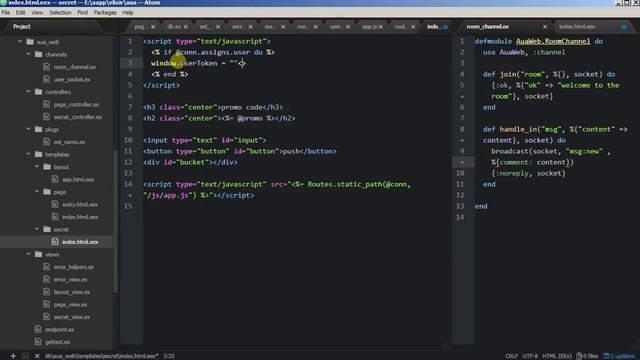Collapse the views folder
640x360 pixels.
pyautogui.click(x=29, y=254)
